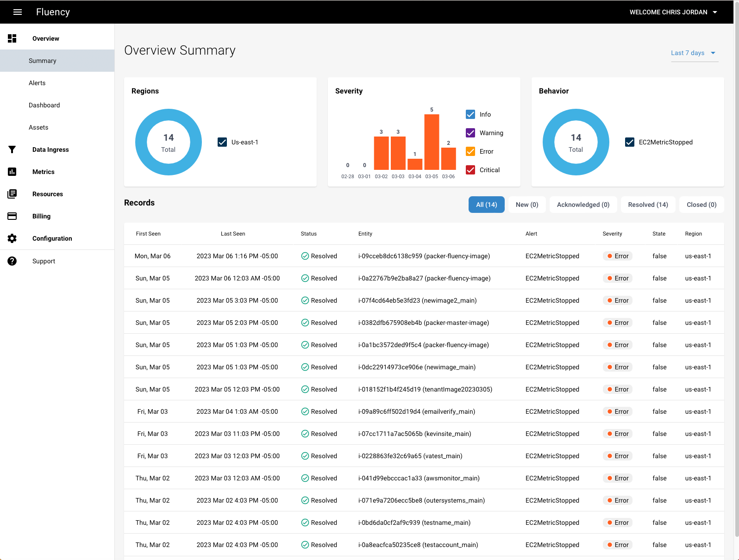The width and height of the screenshot is (739, 560).
Task: Click the 03-05 bar in Severity chart
Action: [432, 142]
